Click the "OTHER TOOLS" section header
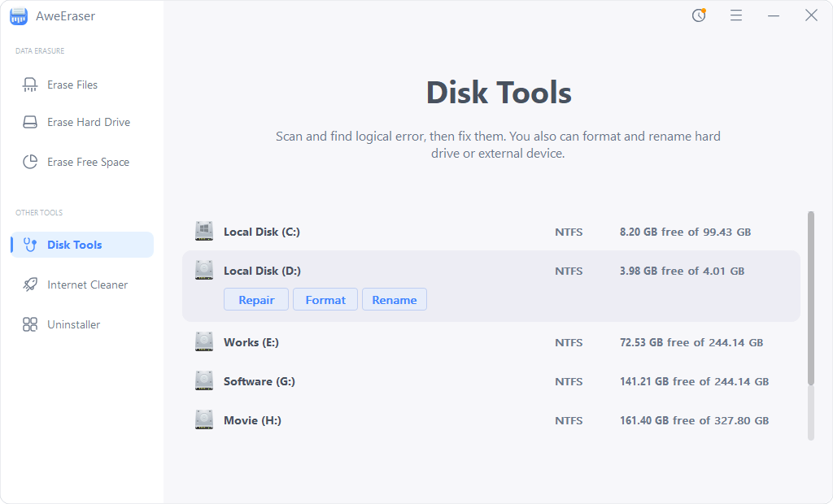Screen dimensions: 833x504 click(39, 212)
